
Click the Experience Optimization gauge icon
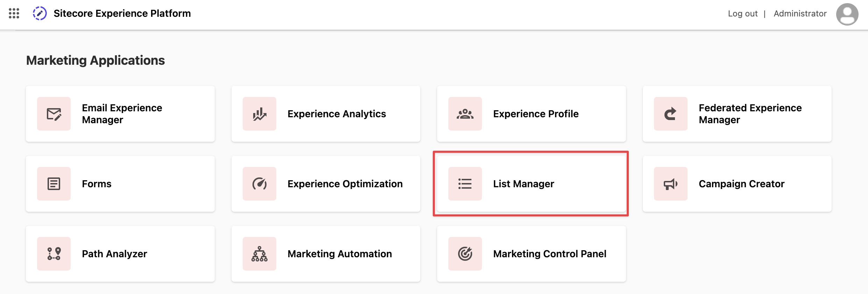tap(259, 184)
